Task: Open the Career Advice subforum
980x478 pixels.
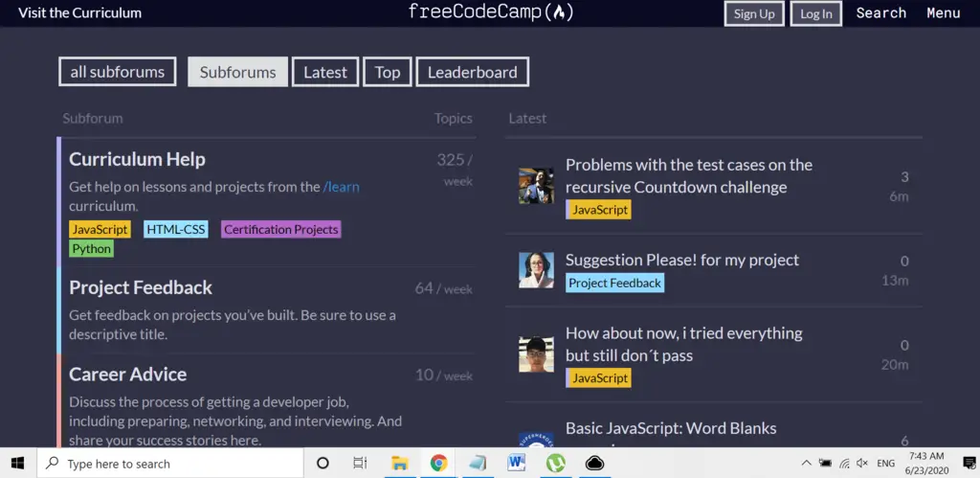Action: (127, 375)
